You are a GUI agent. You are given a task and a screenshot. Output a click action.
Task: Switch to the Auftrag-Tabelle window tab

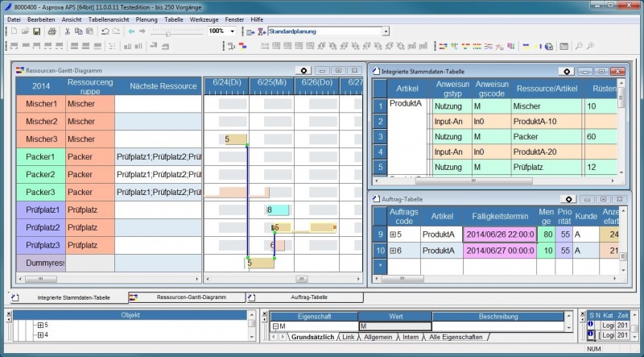tap(306, 297)
